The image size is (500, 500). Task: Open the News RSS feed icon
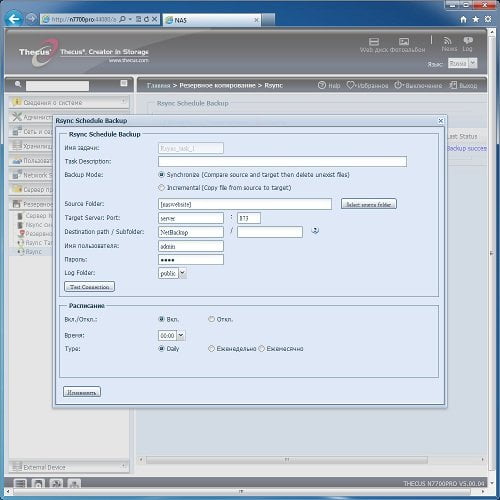click(x=447, y=41)
